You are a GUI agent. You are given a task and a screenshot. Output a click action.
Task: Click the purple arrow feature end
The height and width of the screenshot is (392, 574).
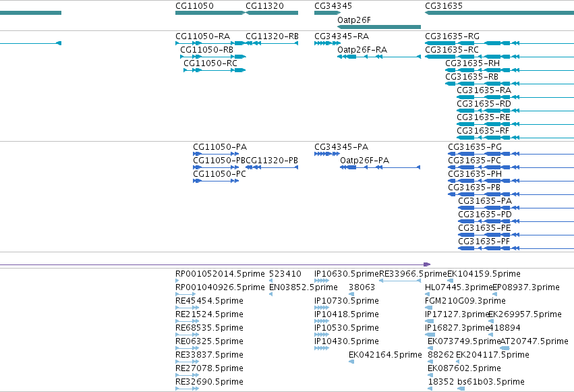point(427,264)
